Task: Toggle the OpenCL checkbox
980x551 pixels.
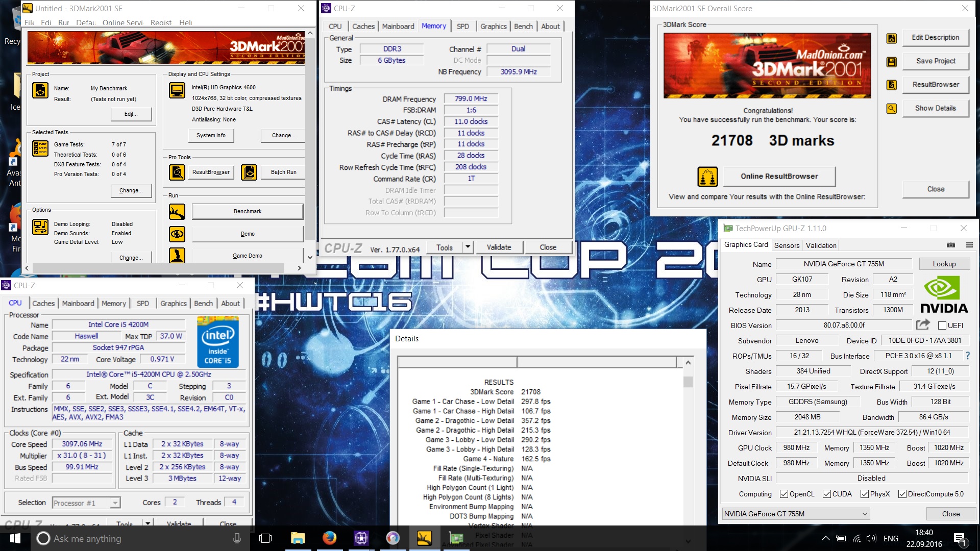Action: (784, 494)
